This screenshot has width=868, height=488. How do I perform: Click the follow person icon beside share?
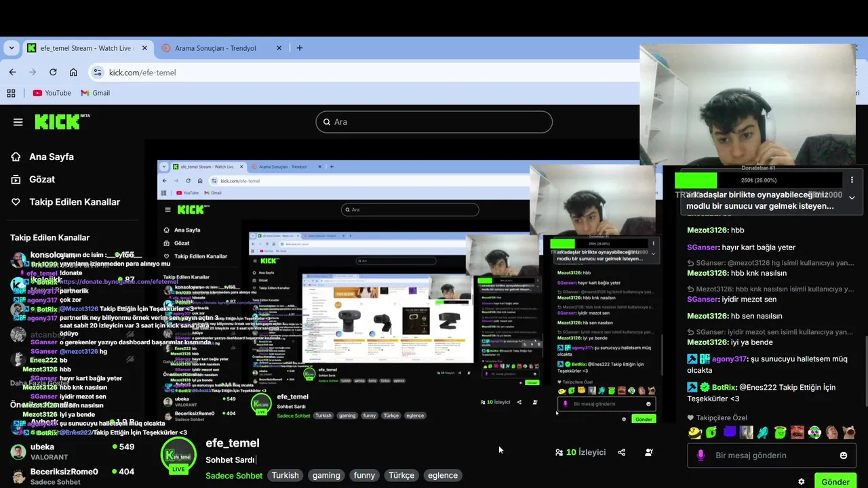[649, 452]
